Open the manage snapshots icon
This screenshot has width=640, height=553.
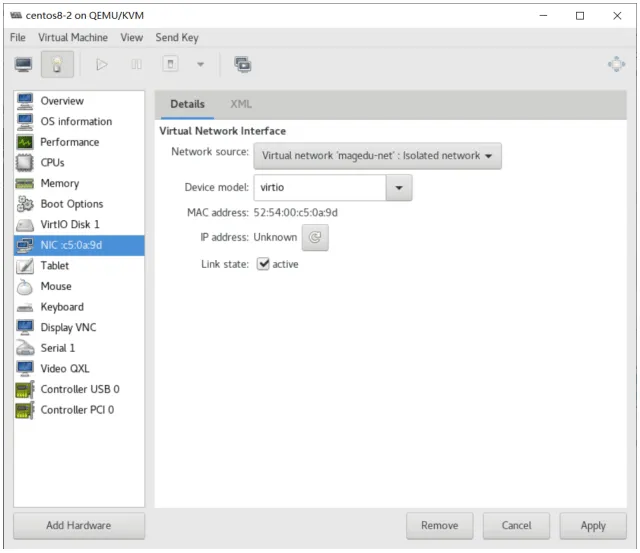[x=243, y=64]
